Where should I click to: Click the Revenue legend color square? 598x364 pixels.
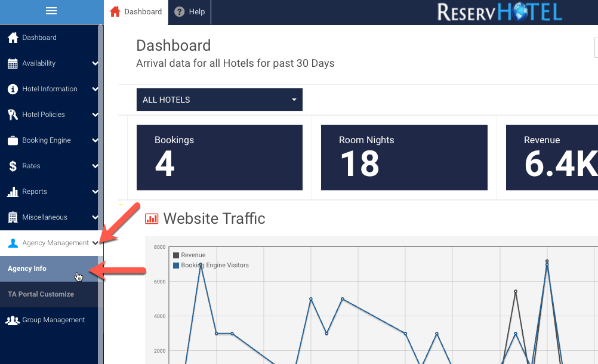click(x=176, y=255)
